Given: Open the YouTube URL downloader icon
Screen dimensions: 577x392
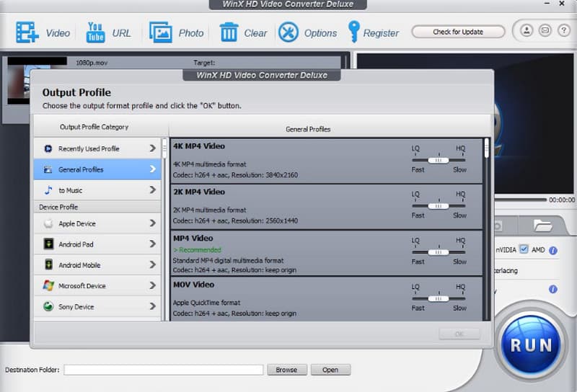Looking at the screenshot, I should point(95,32).
